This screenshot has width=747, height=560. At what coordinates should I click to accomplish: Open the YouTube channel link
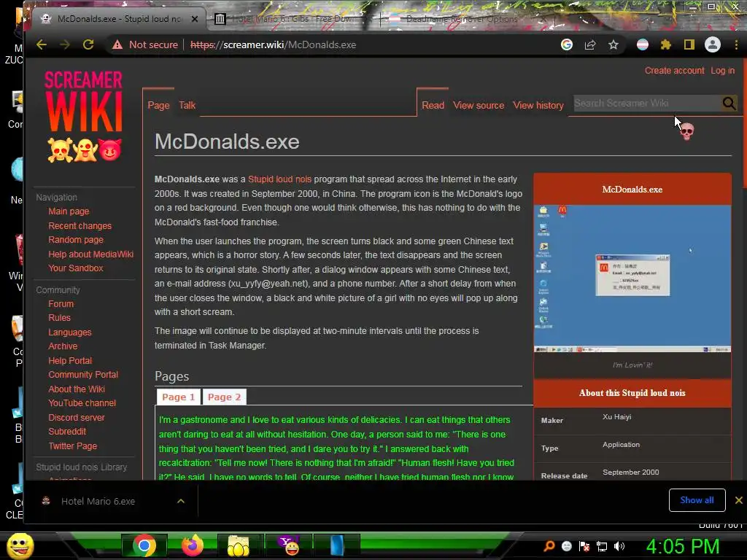(x=82, y=402)
